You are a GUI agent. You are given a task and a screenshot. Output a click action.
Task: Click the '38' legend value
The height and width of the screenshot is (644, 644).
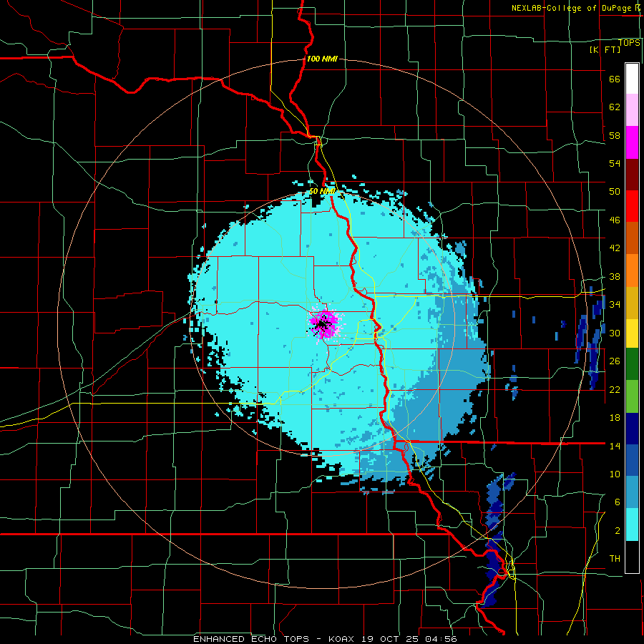615,277
